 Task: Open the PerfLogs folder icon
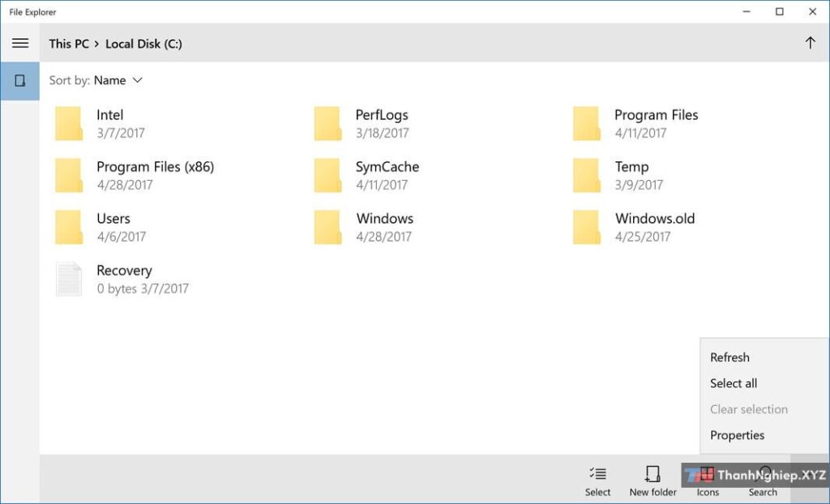327,123
